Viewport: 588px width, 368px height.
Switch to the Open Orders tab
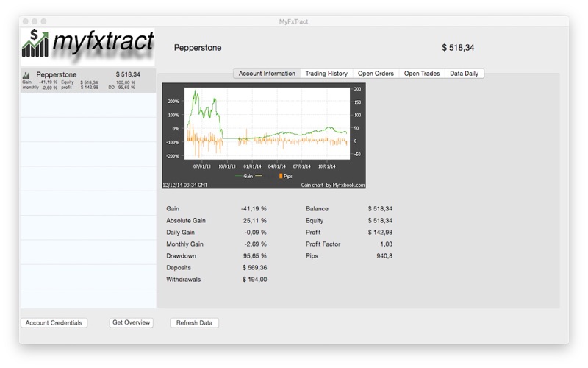(376, 74)
